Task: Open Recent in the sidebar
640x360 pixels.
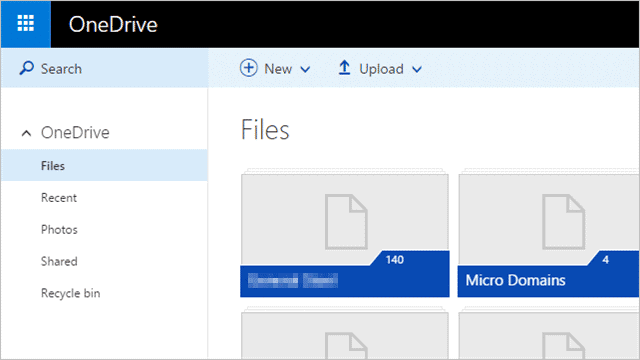Action: point(59,198)
